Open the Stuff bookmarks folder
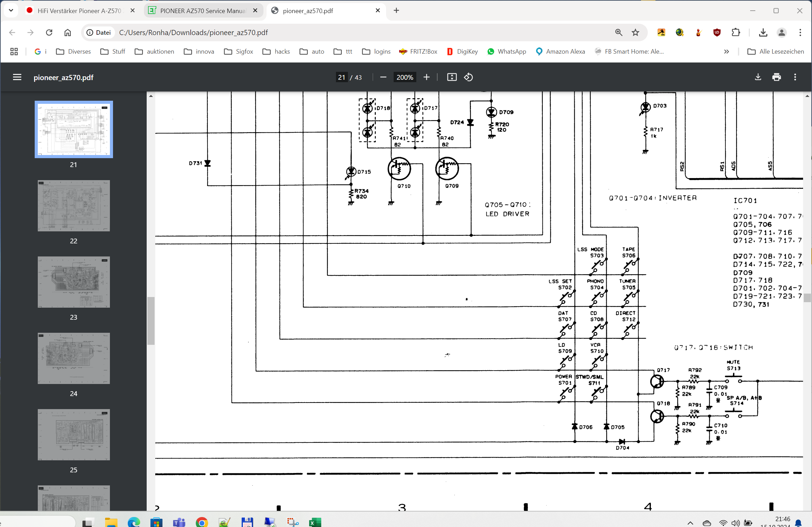Viewport: 812px width, 527px height. click(x=113, y=52)
